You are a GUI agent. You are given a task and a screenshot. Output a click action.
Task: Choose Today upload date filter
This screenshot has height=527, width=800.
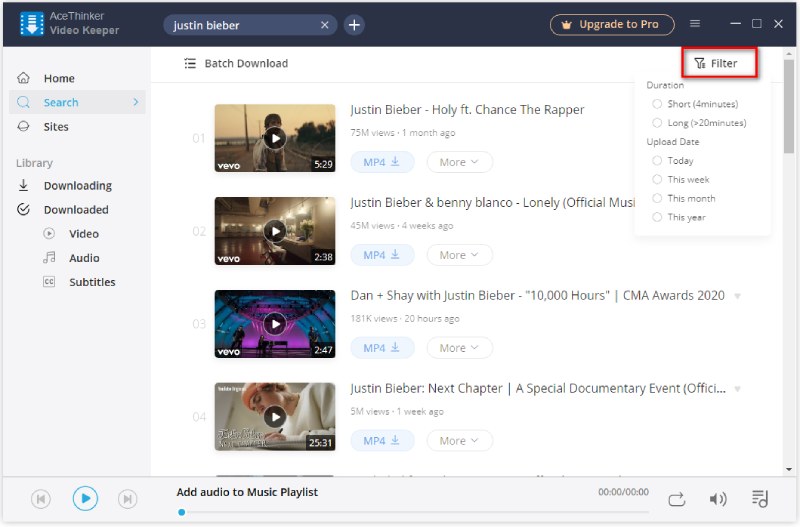[673, 161]
